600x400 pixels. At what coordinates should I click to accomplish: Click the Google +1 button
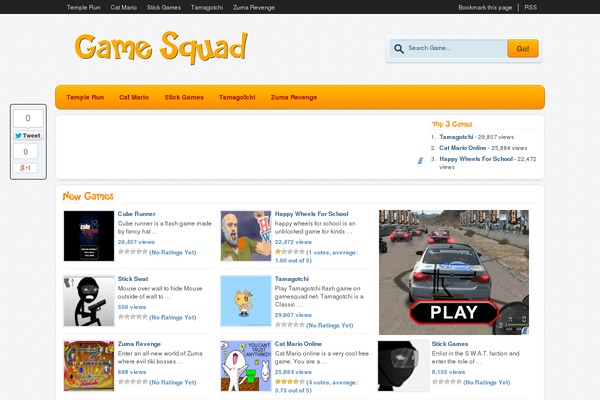click(25, 168)
